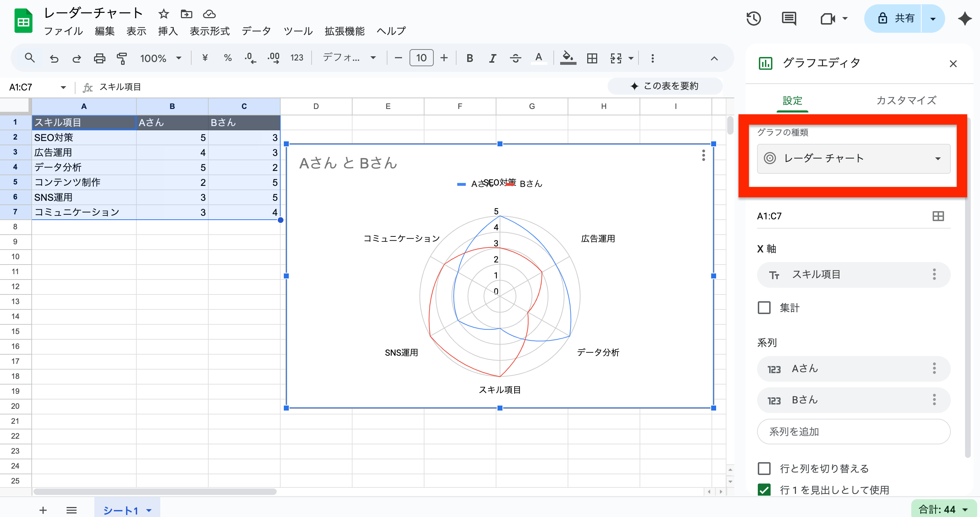Click the print icon

click(x=99, y=58)
